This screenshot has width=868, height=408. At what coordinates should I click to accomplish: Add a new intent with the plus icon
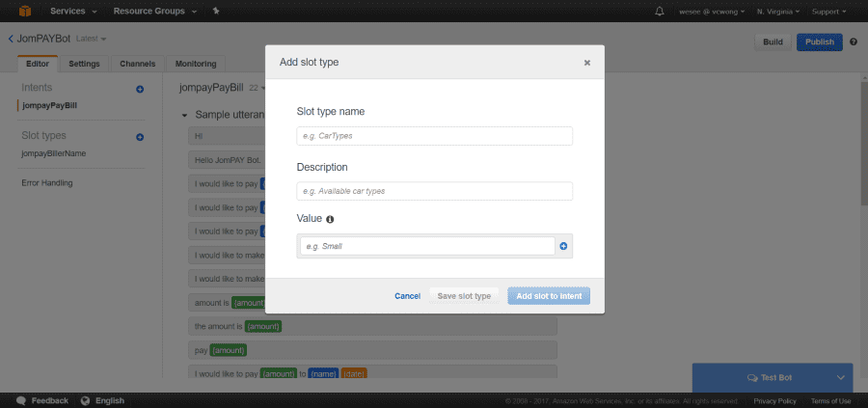[x=140, y=89]
